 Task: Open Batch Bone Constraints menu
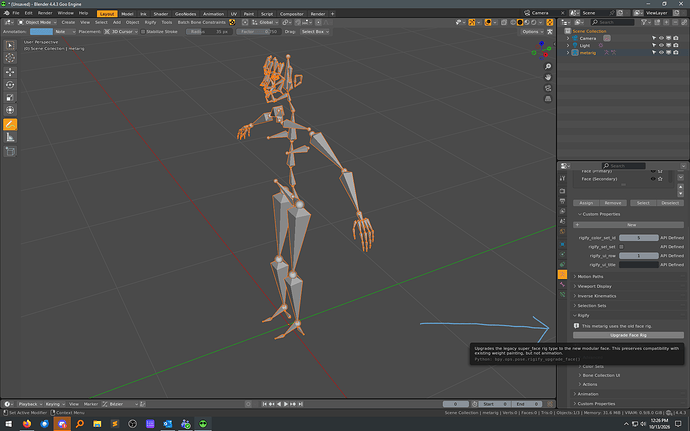(202, 22)
